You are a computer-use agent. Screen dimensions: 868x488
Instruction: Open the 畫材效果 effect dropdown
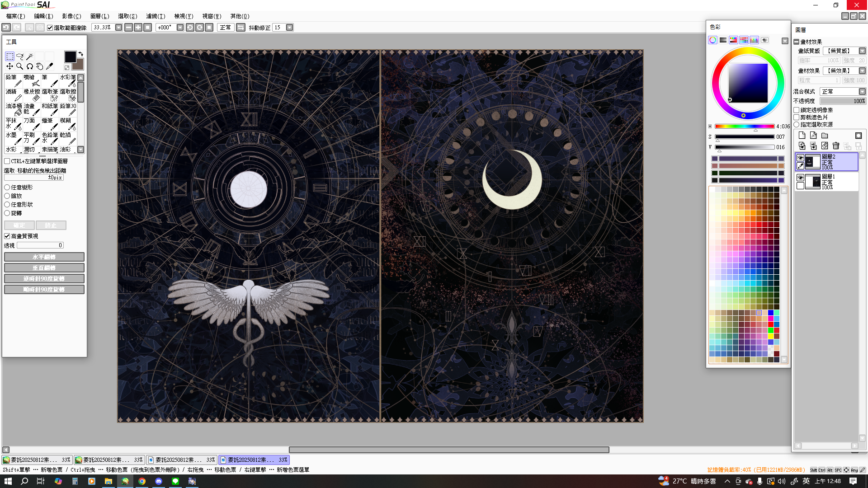click(862, 71)
